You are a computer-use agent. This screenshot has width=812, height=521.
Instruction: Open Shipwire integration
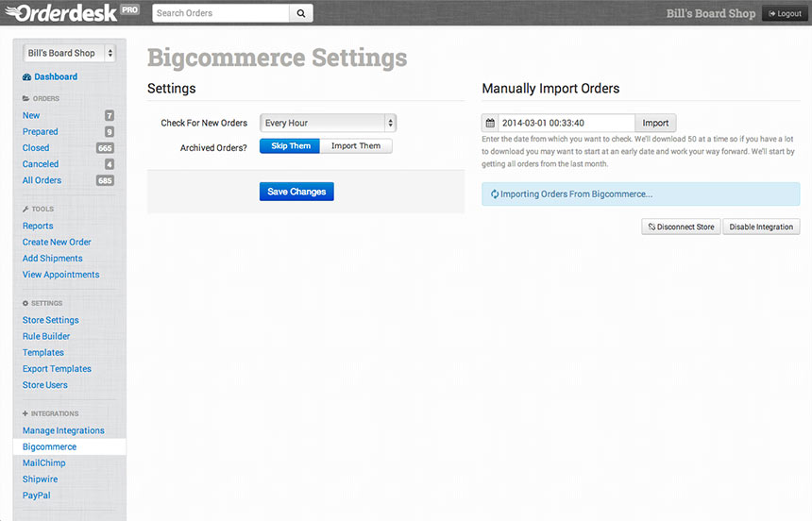[x=40, y=479]
